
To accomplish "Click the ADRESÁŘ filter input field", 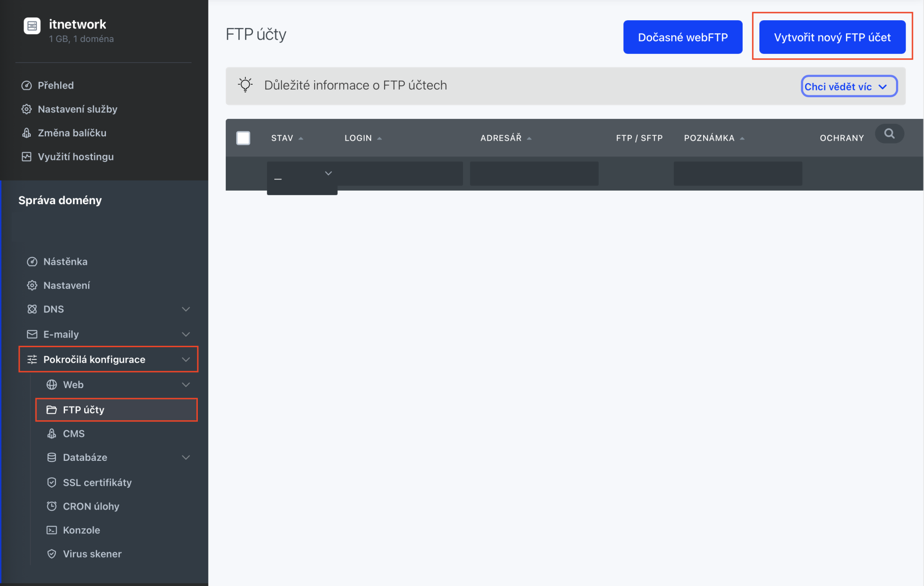I will click(534, 173).
